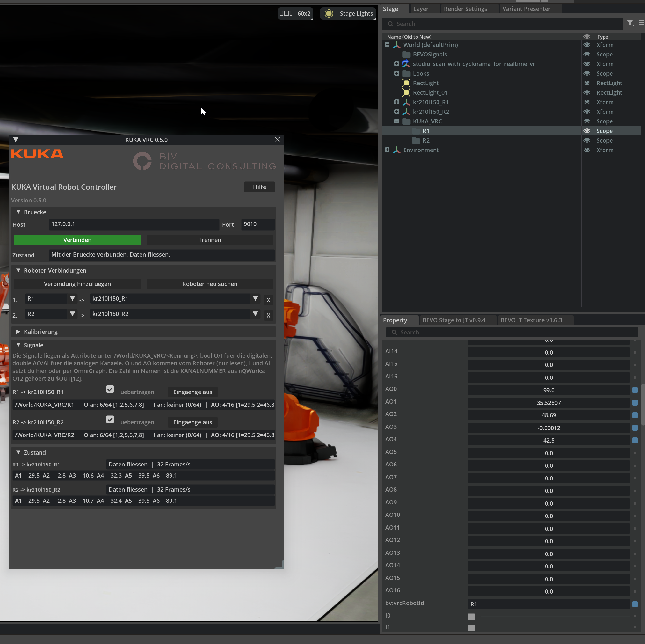645x644 pixels.
Task: Expand the Looks tree node
Action: pos(396,73)
